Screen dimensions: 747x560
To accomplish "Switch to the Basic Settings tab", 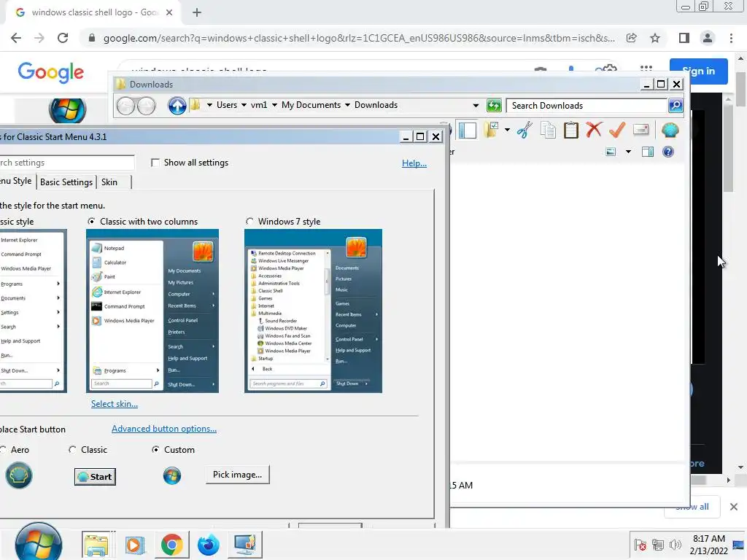I will pos(66,182).
